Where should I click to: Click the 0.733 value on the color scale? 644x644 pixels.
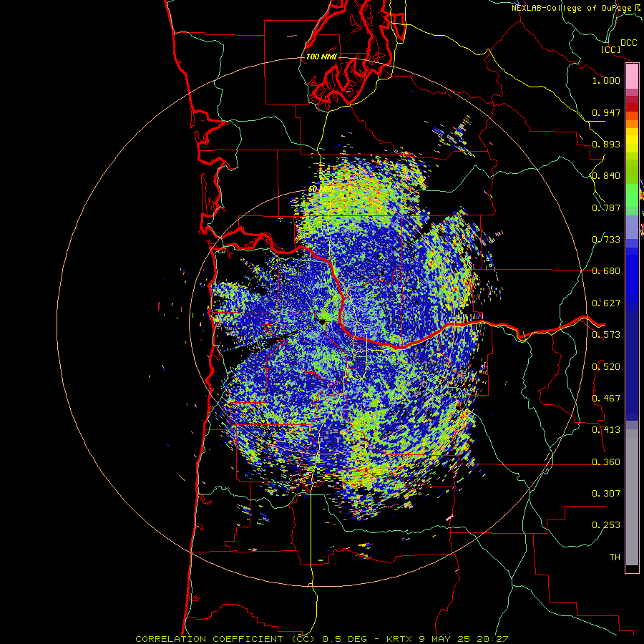coord(606,240)
